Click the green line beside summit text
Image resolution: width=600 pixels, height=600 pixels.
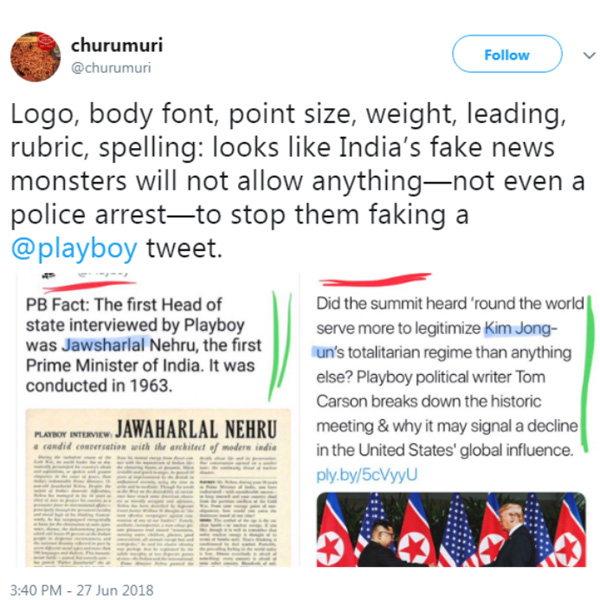tap(587, 373)
